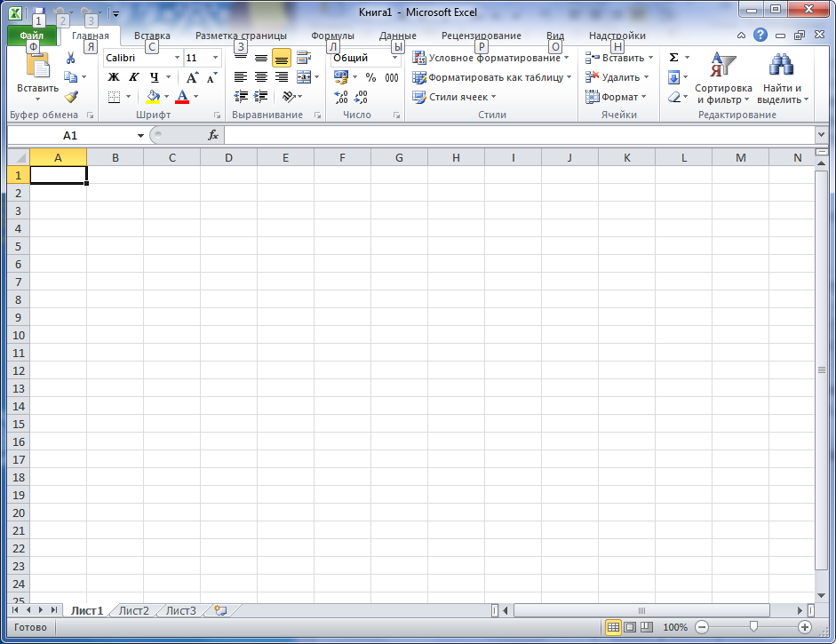Expand the Name Box dropdown arrow
The width and height of the screenshot is (836, 644).
(140, 135)
